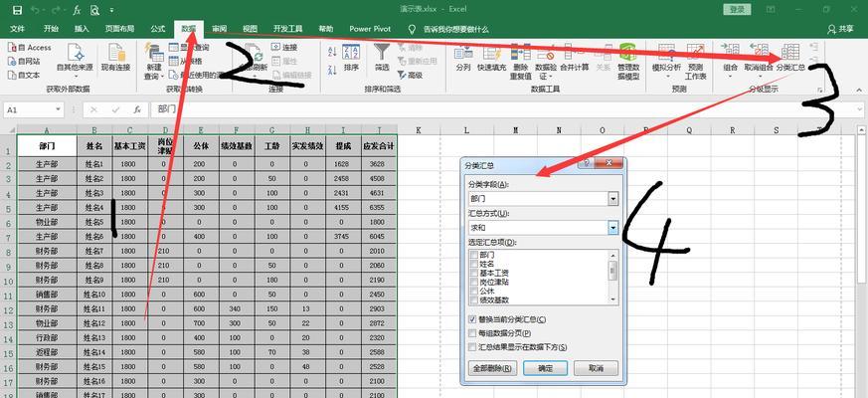Switch to the 页面布局 tab
This screenshot has height=398, width=868.
[x=119, y=29]
